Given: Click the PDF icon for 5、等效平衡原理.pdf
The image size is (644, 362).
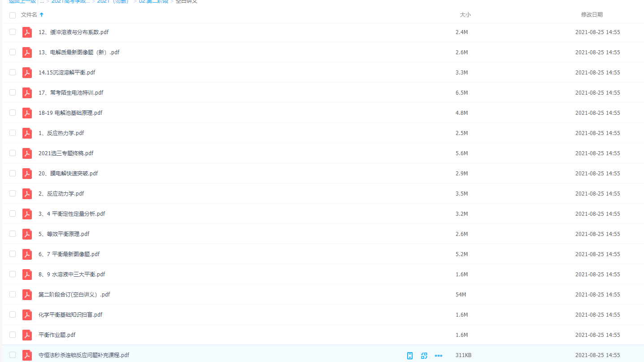Looking at the screenshot, I should (27, 234).
